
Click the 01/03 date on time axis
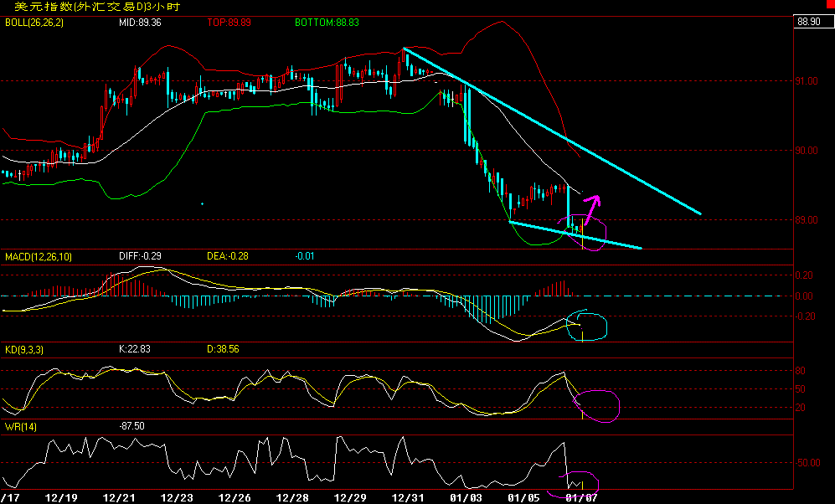click(466, 498)
